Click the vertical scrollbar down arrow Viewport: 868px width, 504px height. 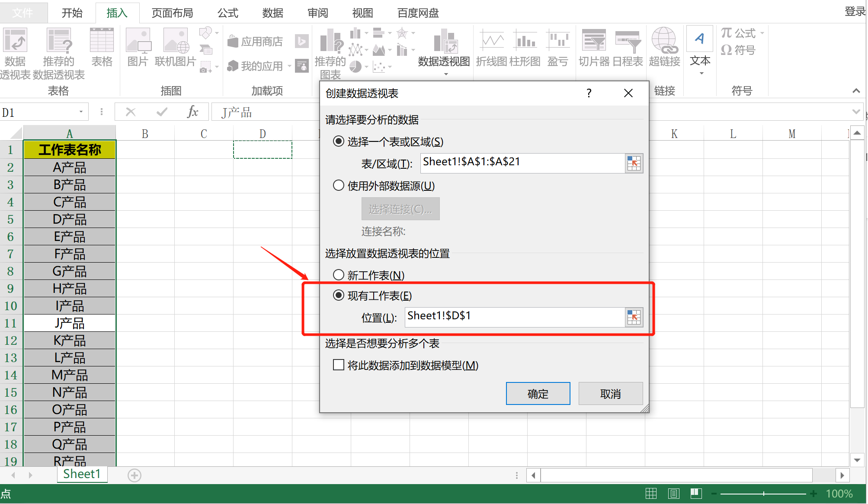[857, 460]
